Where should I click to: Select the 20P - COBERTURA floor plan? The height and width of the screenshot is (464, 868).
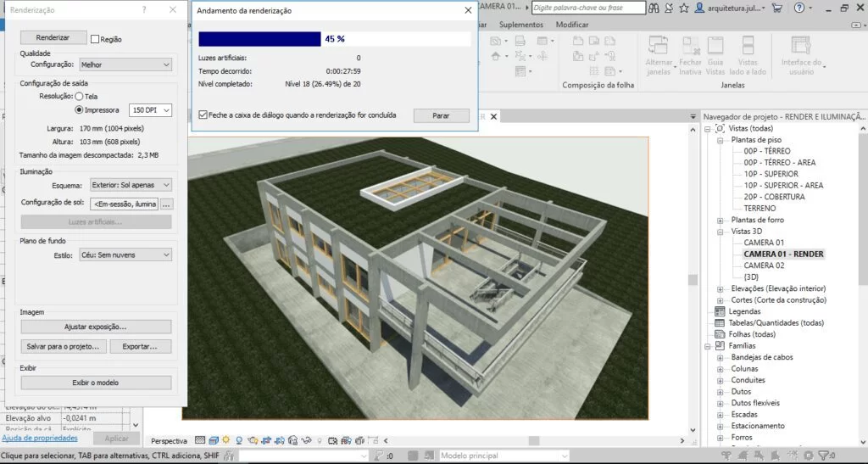tap(774, 197)
